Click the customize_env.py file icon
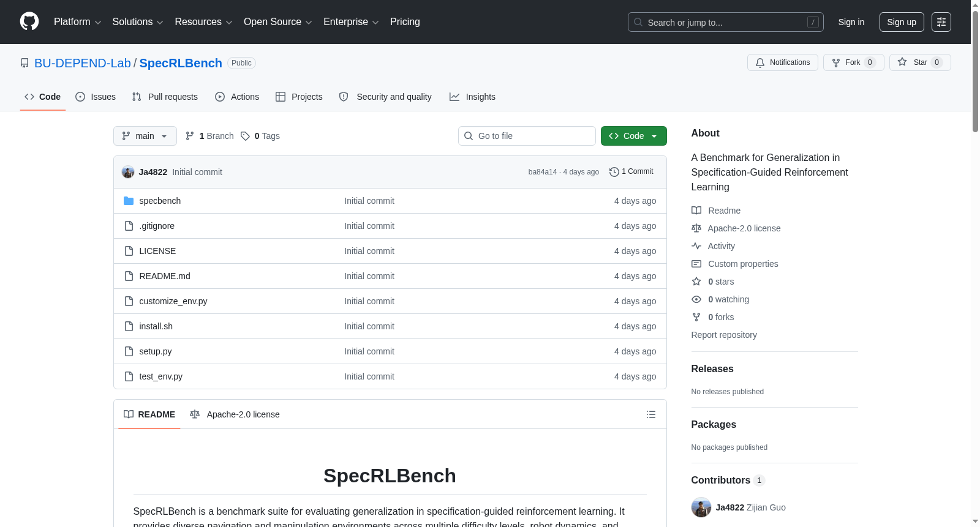 [129, 301]
